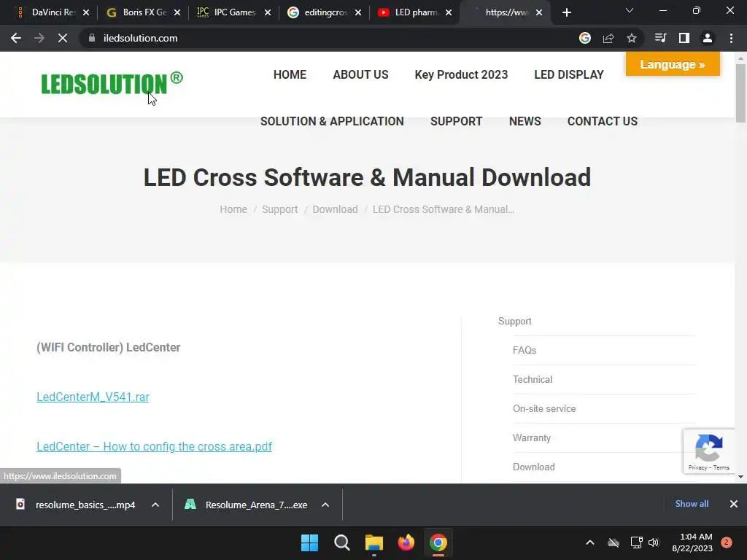Open the Key Product 2023 menu
The height and width of the screenshot is (560, 747).
point(461,75)
